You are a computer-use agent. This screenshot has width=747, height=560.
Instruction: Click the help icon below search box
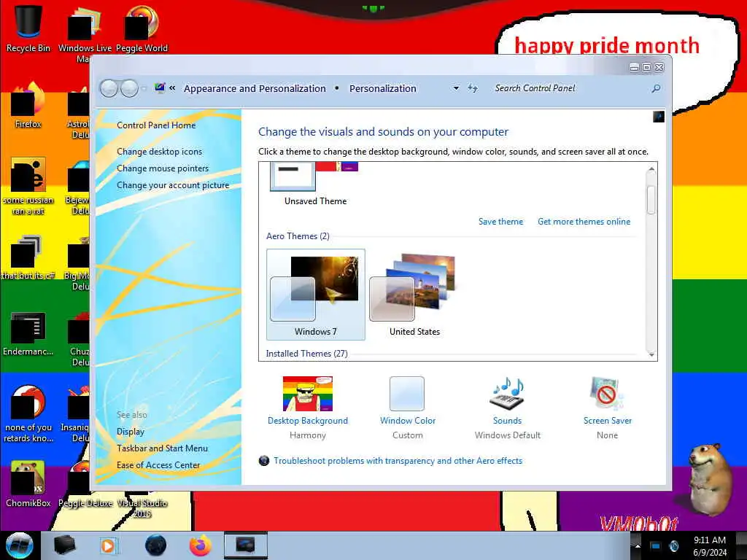[x=659, y=117]
